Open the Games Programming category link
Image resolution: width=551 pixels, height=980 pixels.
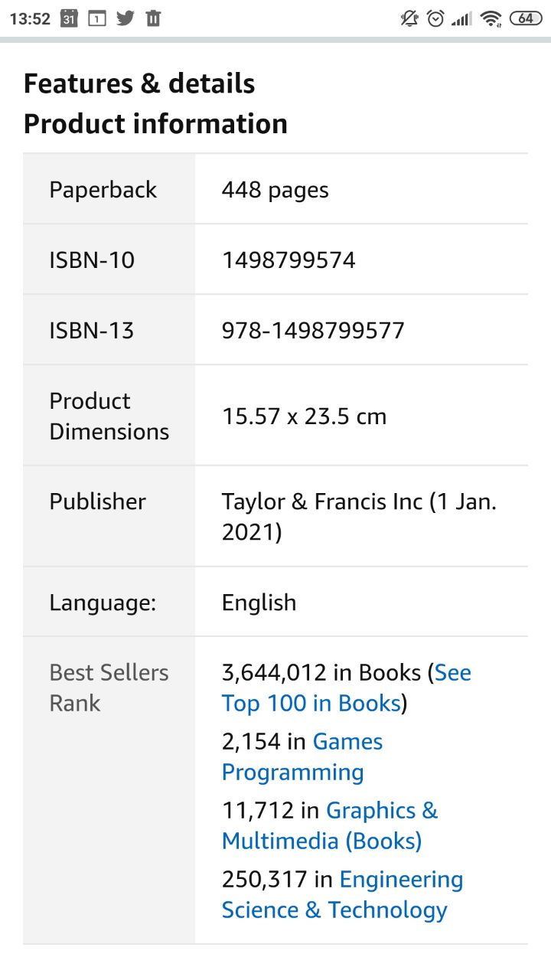point(302,756)
